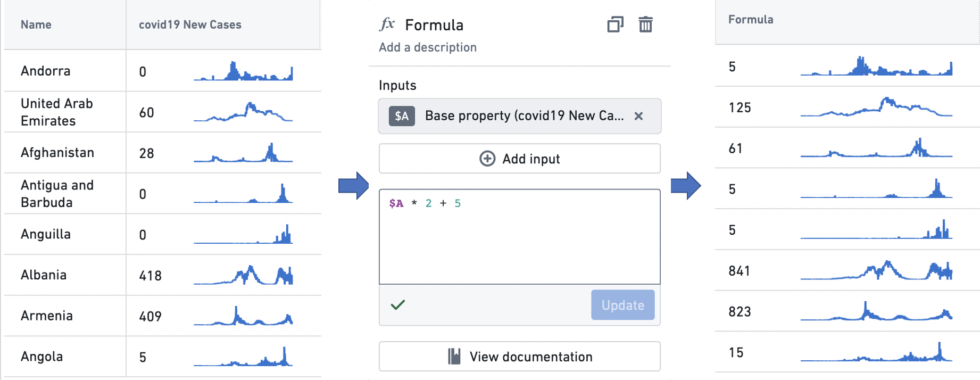This screenshot has height=380, width=980.
Task: Click the 841 formula result sparkline
Action: (x=876, y=270)
